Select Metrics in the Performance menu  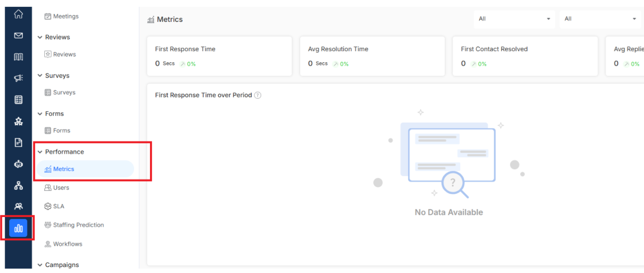[85, 169]
